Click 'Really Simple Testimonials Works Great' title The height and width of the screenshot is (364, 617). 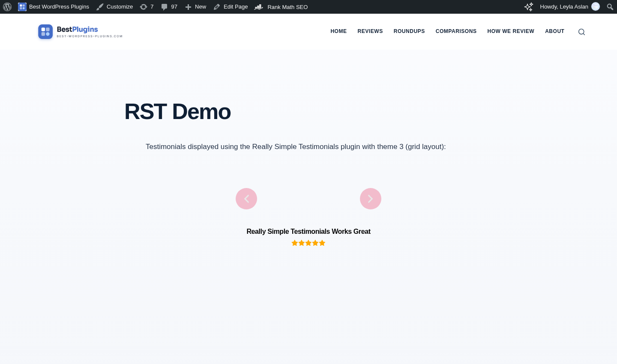pyautogui.click(x=308, y=231)
